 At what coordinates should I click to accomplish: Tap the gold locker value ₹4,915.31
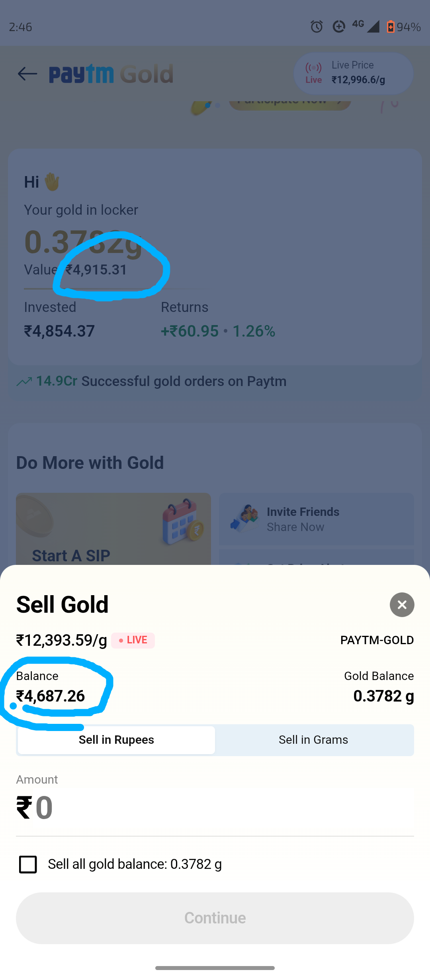tap(96, 270)
